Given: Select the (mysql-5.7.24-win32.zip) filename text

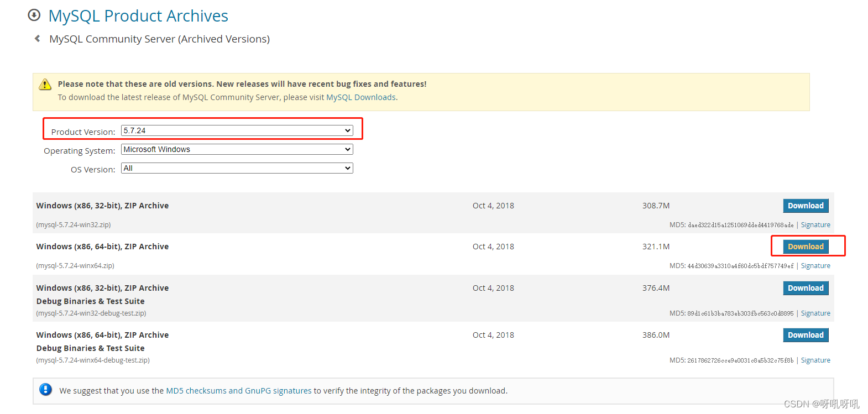Looking at the screenshot, I should [74, 225].
